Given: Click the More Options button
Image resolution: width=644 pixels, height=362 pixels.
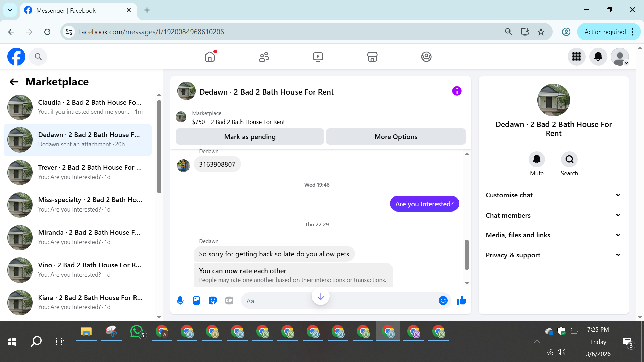Looking at the screenshot, I should click(396, 137).
